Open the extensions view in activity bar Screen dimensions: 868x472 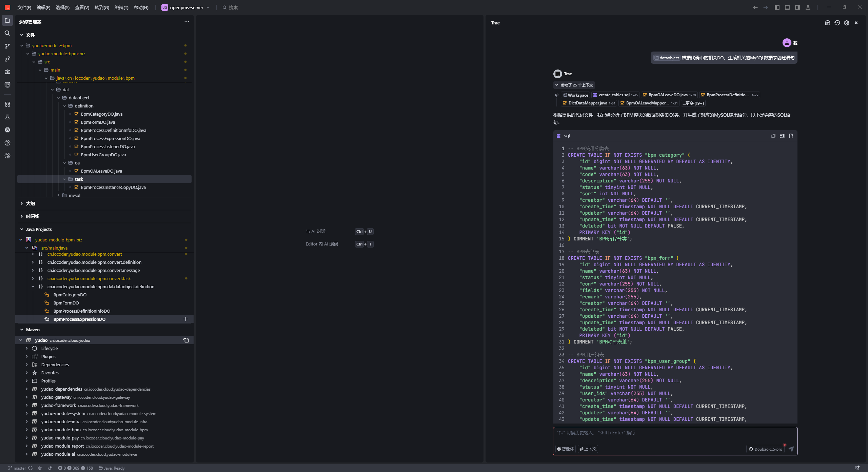[x=7, y=104]
